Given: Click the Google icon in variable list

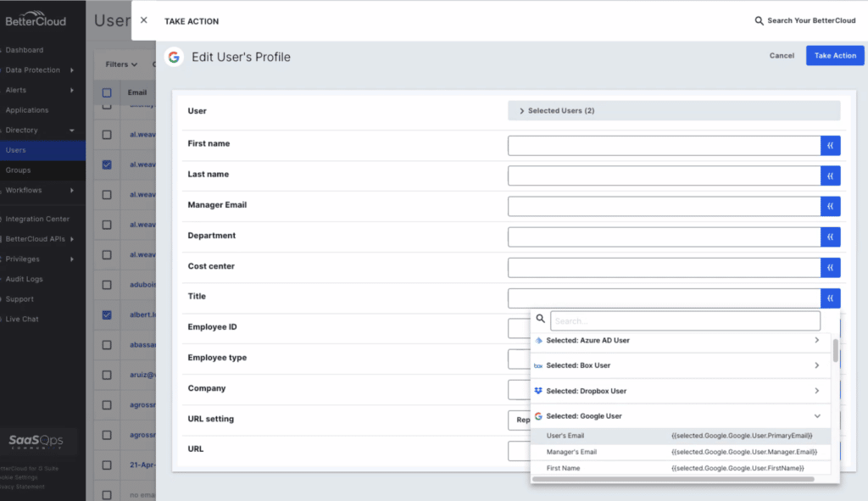Looking at the screenshot, I should coord(538,416).
